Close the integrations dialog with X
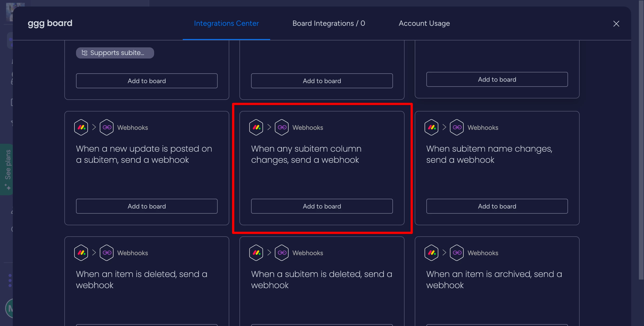Screen dimensions: 644x326 click(616, 24)
